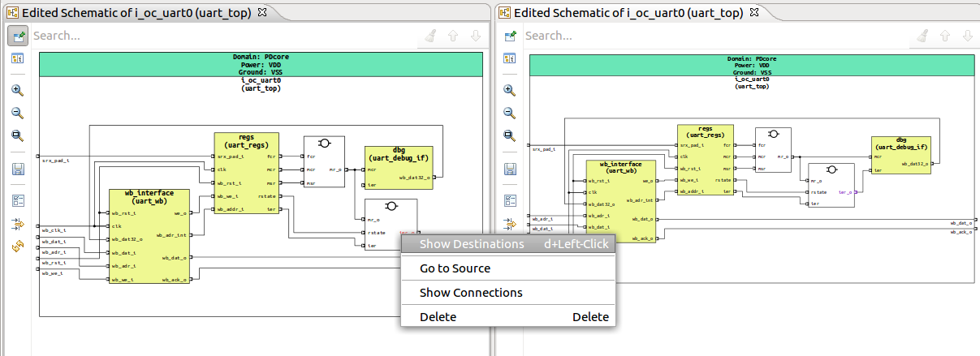Choose Show Destinations from context menu
The width and height of the screenshot is (980, 356).
[471, 244]
